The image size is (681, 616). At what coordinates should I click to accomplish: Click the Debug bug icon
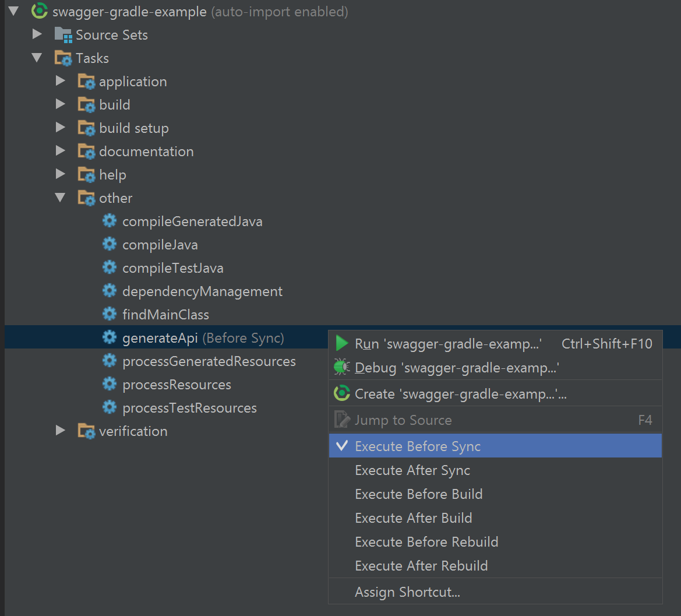click(342, 368)
